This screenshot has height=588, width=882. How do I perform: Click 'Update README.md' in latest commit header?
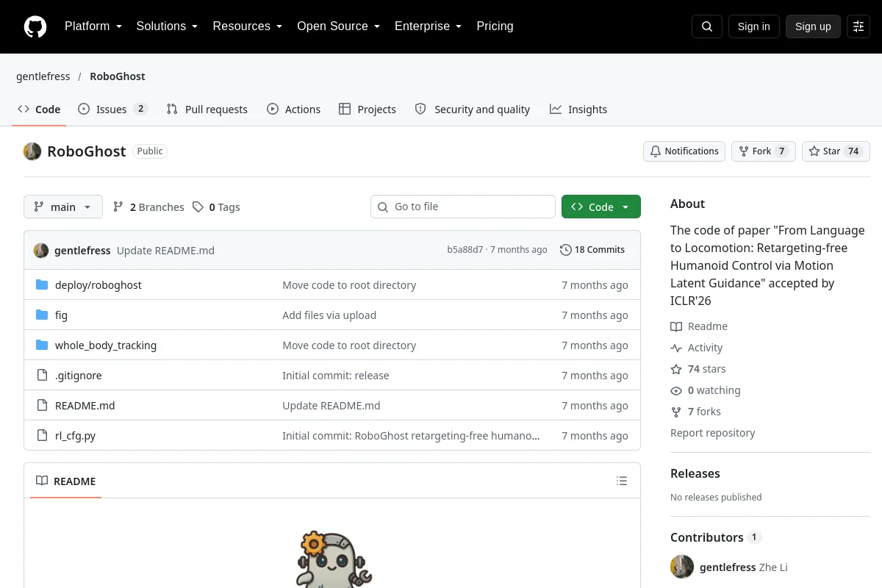click(x=165, y=251)
